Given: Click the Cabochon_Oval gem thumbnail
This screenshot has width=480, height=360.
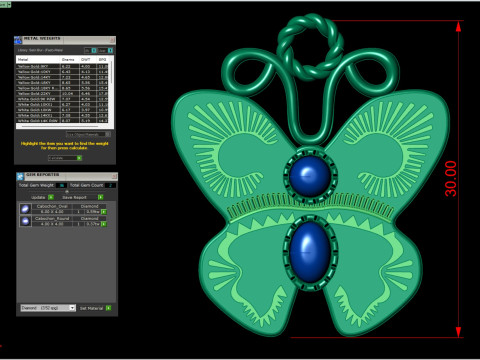Looking at the screenshot, I should point(26,209).
